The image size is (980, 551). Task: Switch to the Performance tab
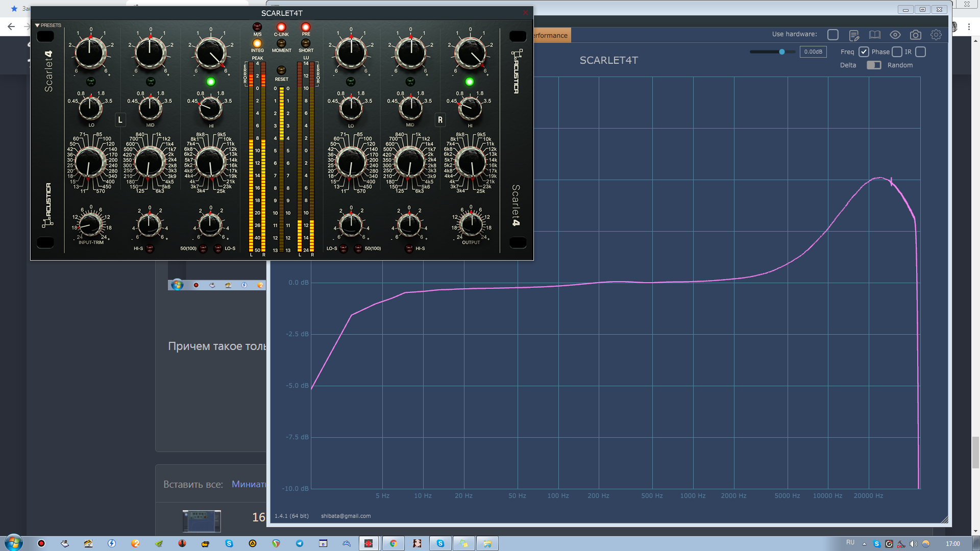(550, 36)
